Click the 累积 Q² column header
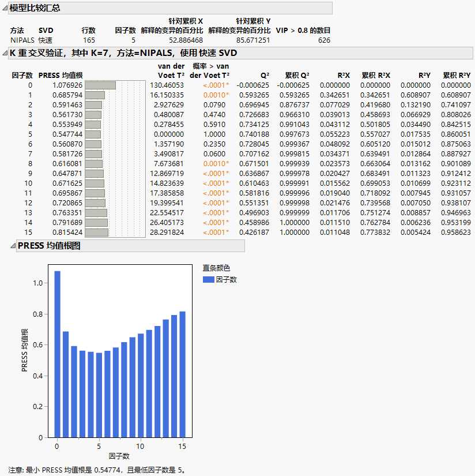Viewport: 475px width, 476px height. 297,76
